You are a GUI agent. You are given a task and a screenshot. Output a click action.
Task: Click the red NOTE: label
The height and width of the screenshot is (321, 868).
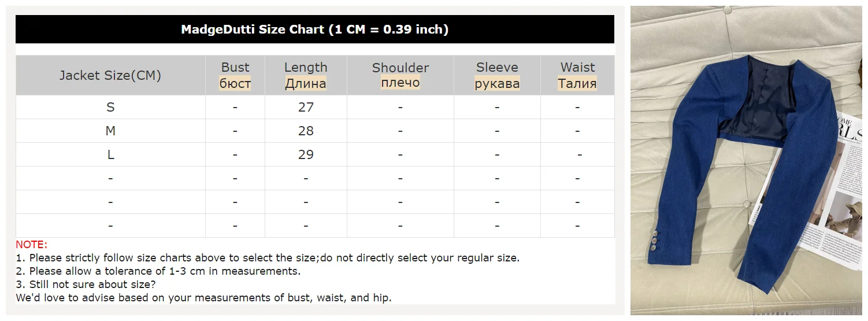[x=31, y=245]
